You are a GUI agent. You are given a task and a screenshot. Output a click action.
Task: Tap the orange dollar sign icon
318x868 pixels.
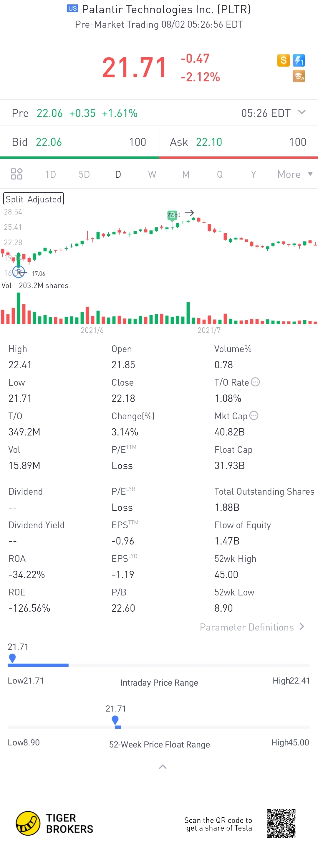tap(283, 60)
